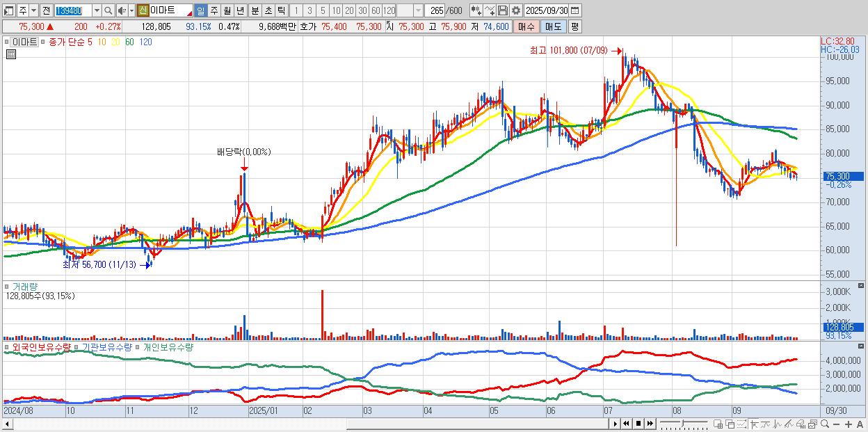Screen dimensions: 868x432
Task: Select the 일 daily period toggle
Action: [x=200, y=10]
